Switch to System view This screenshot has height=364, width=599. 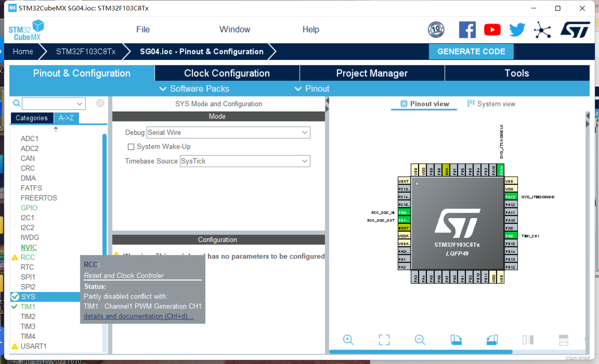click(491, 104)
